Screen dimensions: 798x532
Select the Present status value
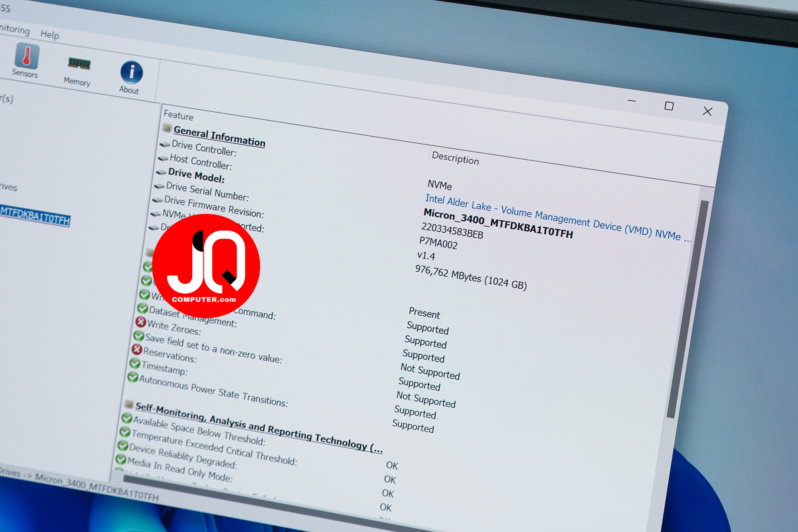(424, 313)
